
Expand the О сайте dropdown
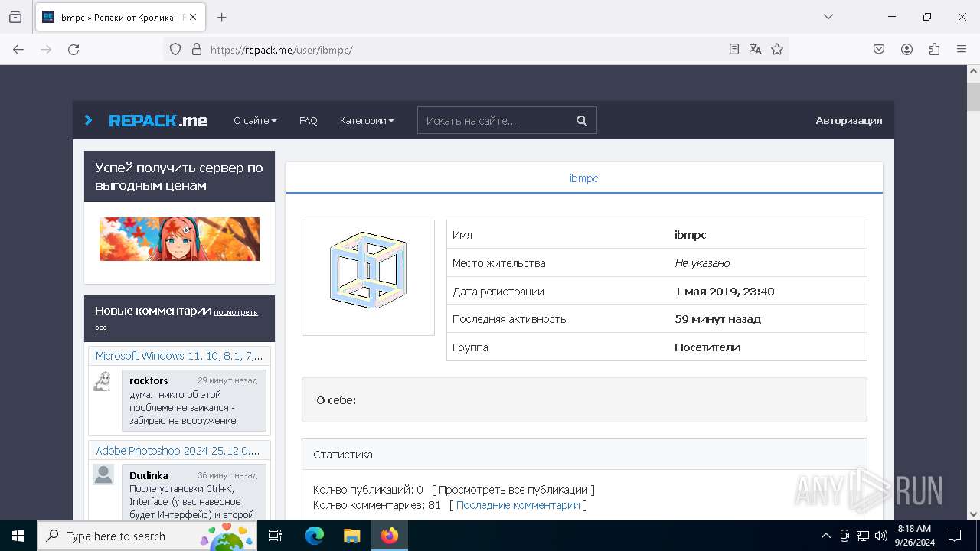(255, 120)
